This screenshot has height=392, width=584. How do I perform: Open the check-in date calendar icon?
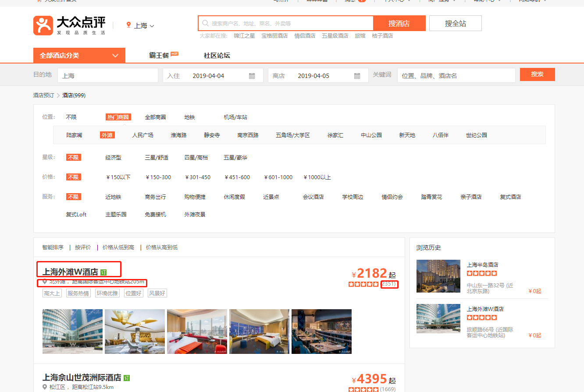point(252,76)
